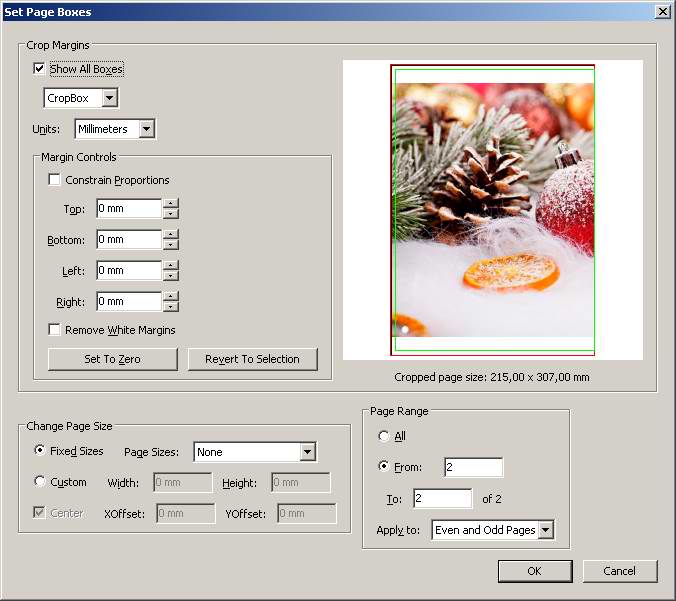The height and width of the screenshot is (601, 676).
Task: Click the From page number field
Action: [x=473, y=467]
